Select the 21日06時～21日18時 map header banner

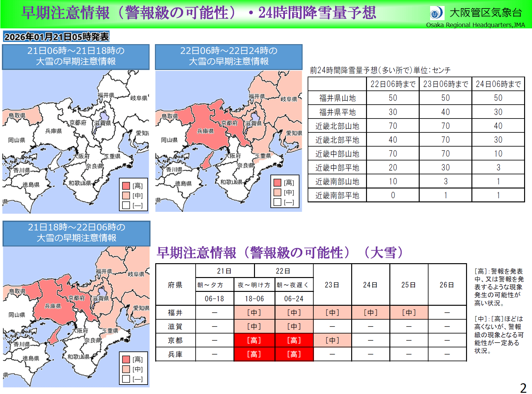click(76, 56)
